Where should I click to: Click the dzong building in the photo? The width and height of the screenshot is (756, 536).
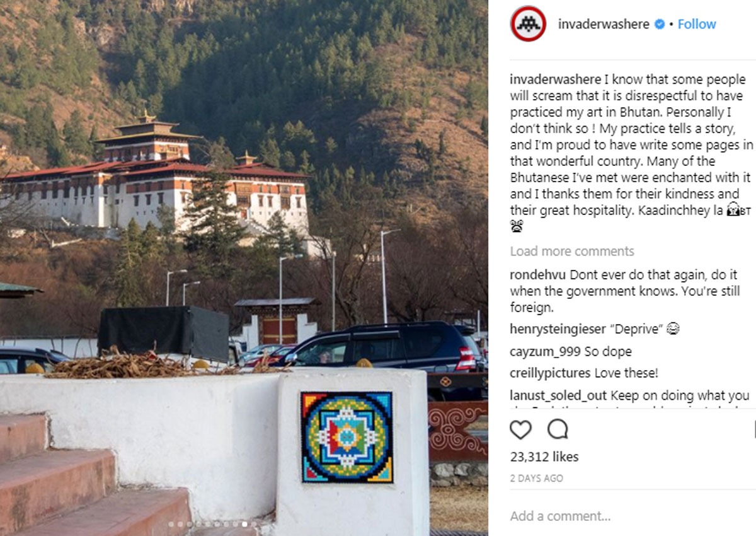click(154, 180)
